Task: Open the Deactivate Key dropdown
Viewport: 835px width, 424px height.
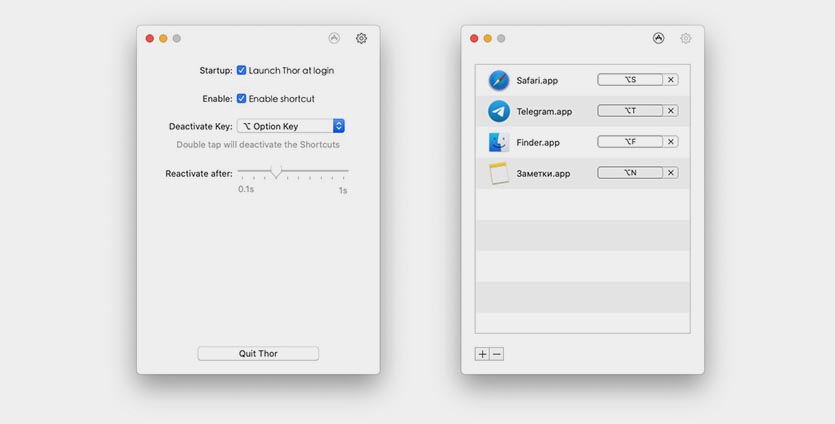Action: 291,126
